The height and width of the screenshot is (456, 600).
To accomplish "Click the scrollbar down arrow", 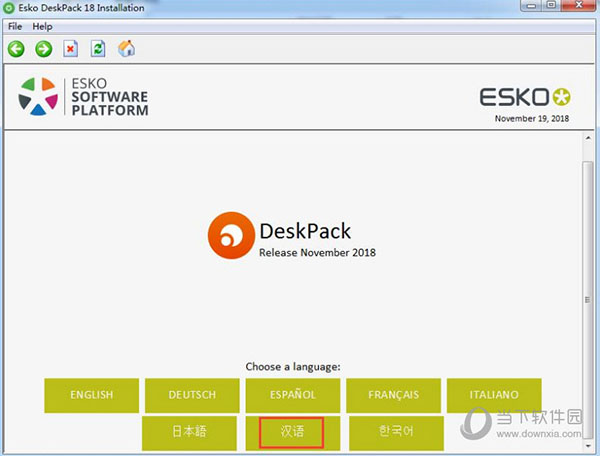I will (588, 446).
